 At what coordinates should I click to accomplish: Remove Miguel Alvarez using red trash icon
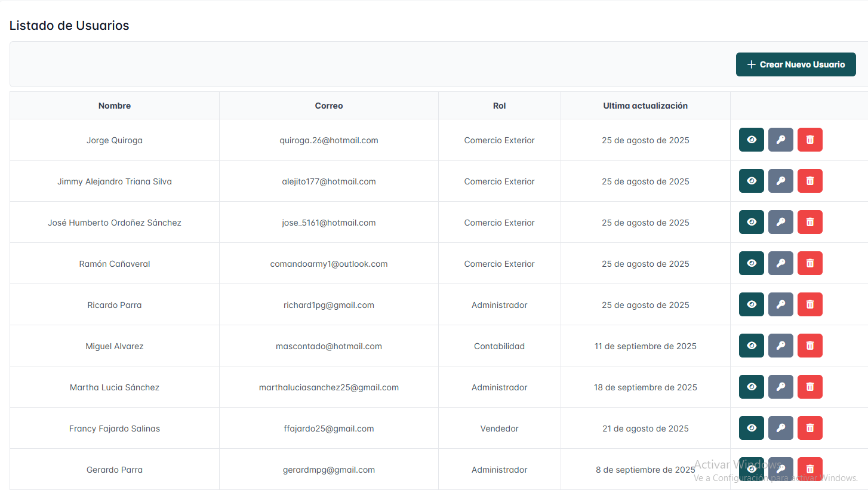click(x=809, y=346)
